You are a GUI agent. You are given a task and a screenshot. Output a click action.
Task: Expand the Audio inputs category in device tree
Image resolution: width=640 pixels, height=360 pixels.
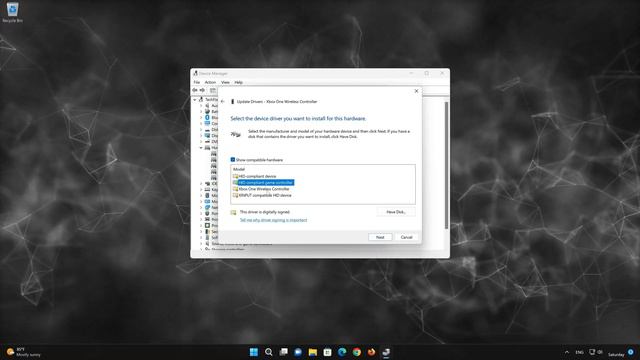point(201,106)
